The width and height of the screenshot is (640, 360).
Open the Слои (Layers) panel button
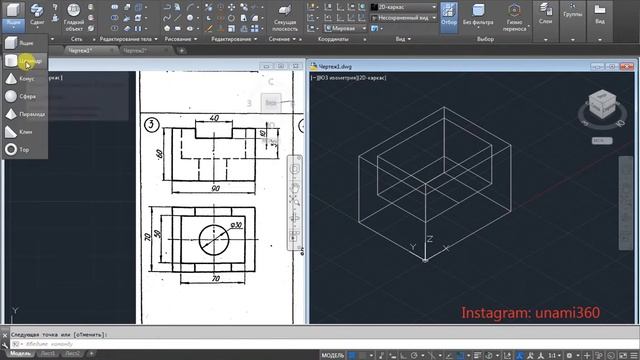(545, 14)
